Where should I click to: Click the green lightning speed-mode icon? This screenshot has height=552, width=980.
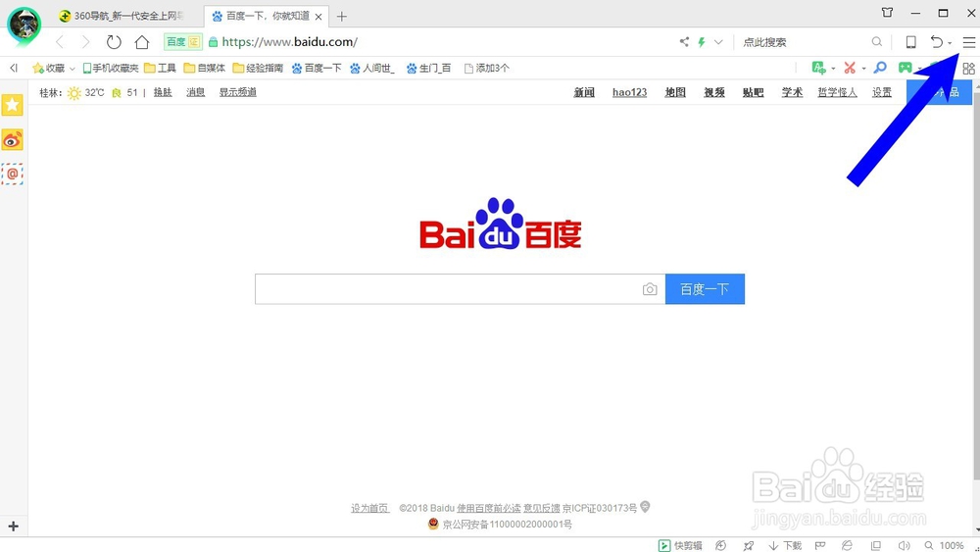click(702, 42)
